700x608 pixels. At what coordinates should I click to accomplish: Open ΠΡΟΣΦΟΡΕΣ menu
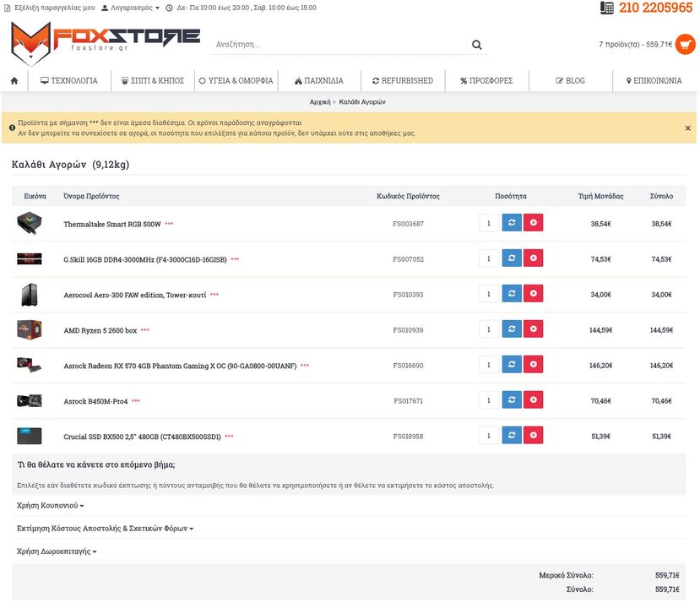(486, 81)
